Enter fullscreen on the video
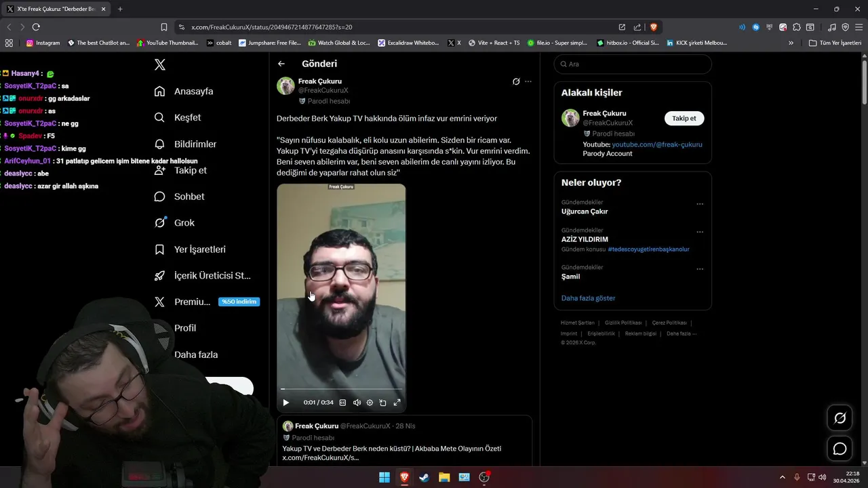Screen dimensions: 868x488 point(397,403)
